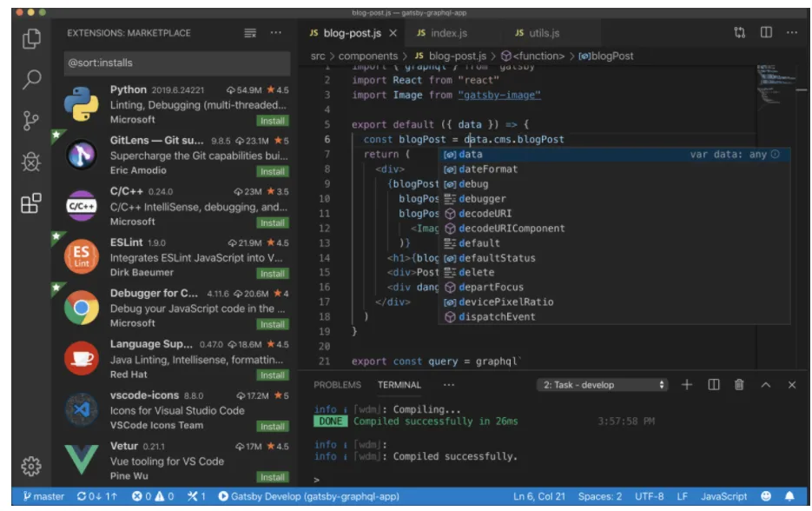Install the ESLint extension

click(273, 274)
